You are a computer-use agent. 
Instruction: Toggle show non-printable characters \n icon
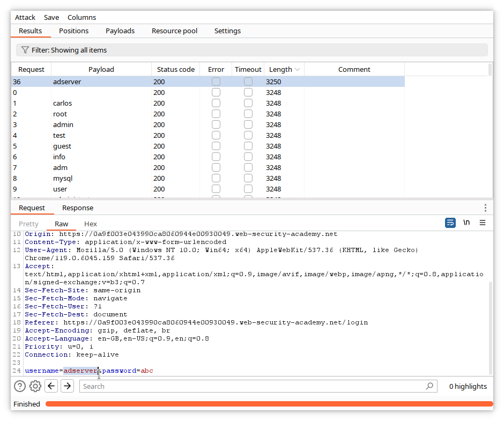[x=466, y=223]
